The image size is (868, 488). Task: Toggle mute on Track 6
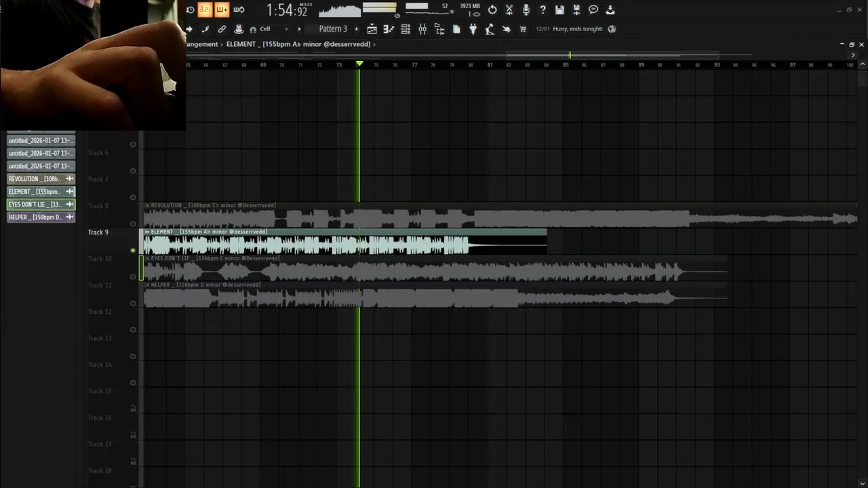coord(133,171)
